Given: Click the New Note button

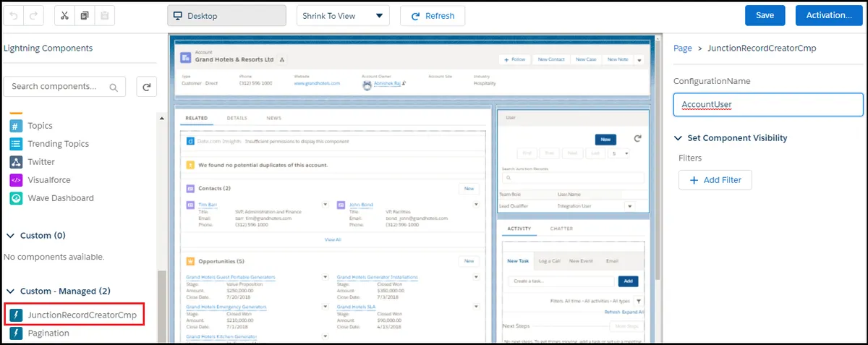Looking at the screenshot, I should 617,59.
